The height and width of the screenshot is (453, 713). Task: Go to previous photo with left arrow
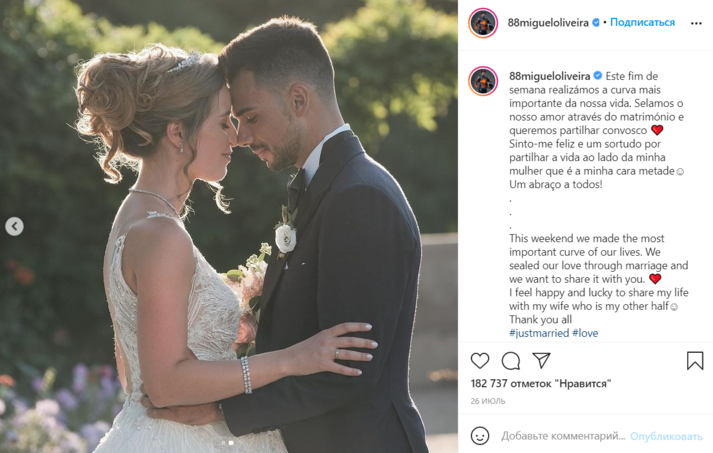(15, 226)
